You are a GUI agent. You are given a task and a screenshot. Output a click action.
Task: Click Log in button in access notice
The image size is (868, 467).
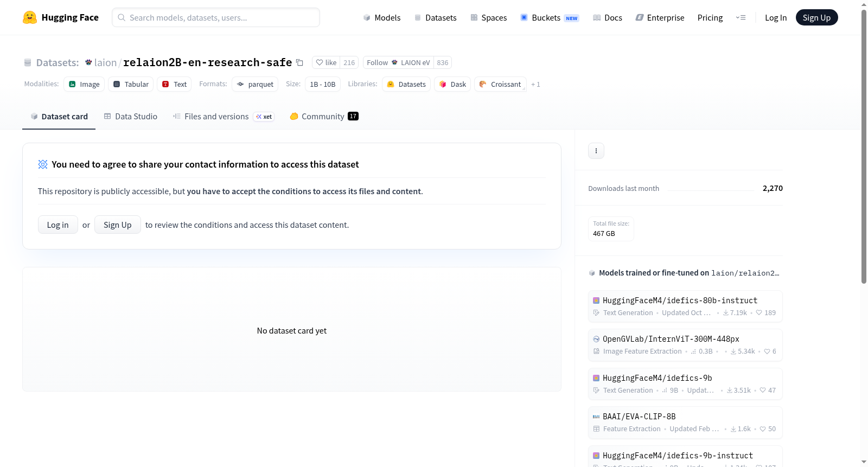point(58,225)
